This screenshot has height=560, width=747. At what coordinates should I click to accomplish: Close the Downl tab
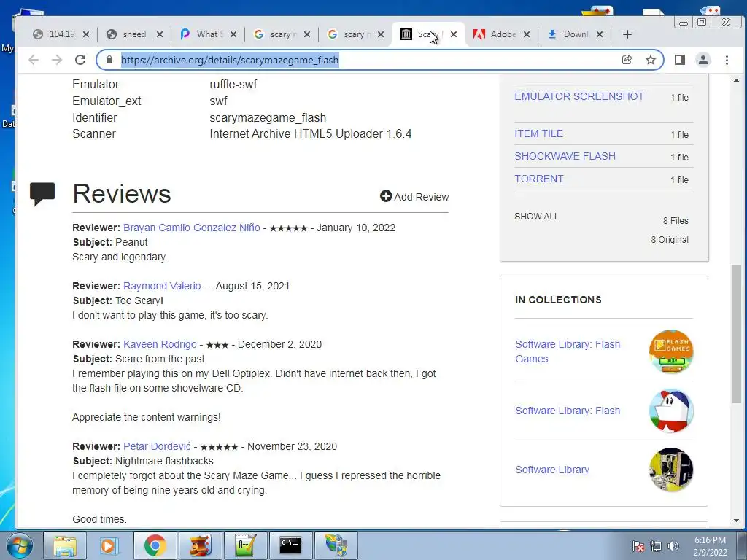coord(600,34)
